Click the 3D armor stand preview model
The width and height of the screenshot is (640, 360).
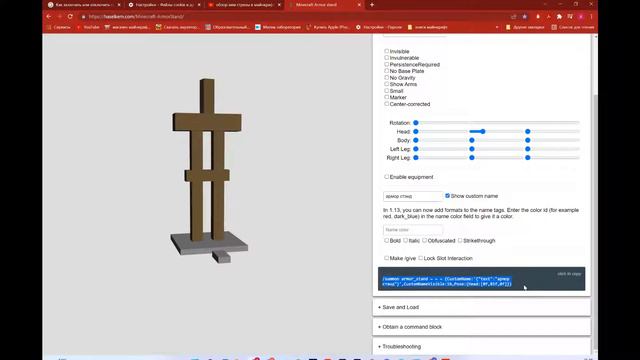click(209, 171)
